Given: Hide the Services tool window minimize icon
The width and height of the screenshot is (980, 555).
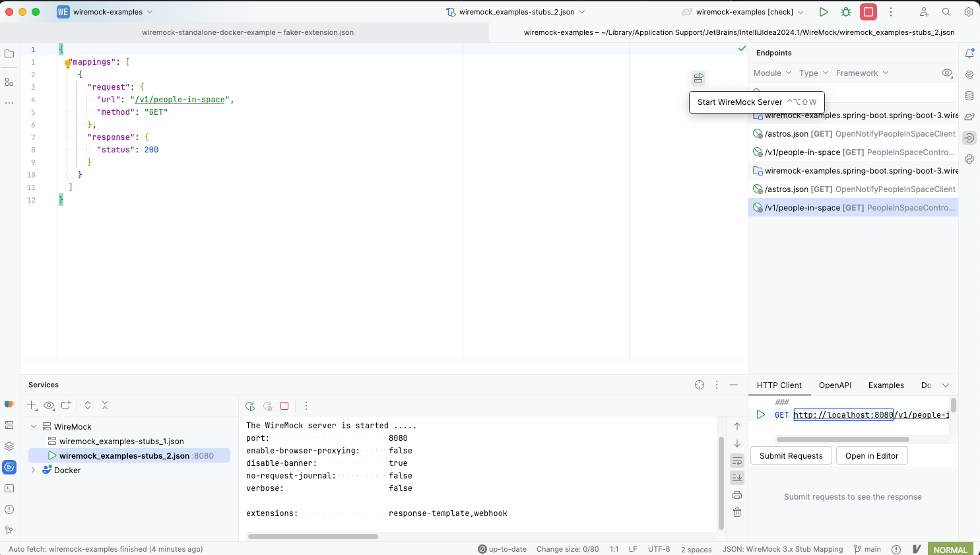Looking at the screenshot, I should (734, 385).
